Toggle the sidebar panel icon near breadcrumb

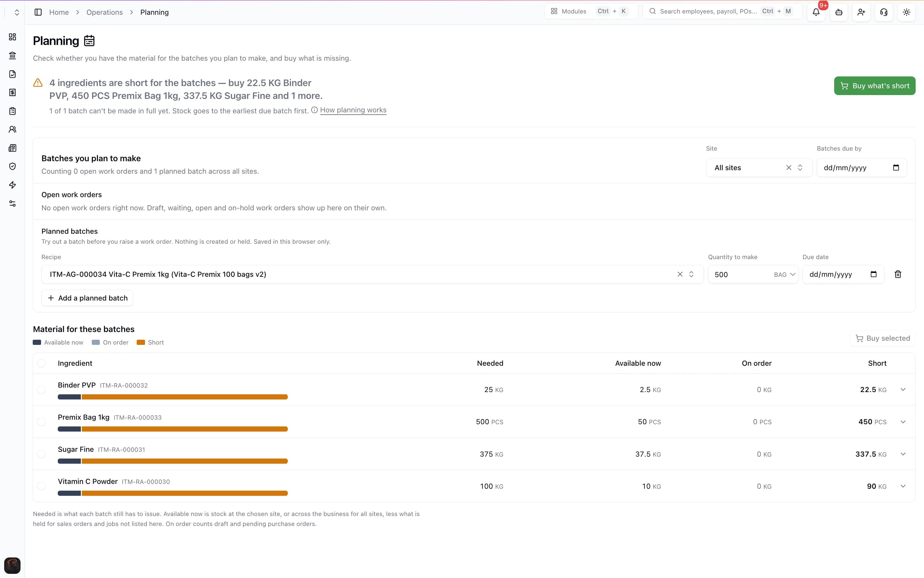(x=38, y=12)
